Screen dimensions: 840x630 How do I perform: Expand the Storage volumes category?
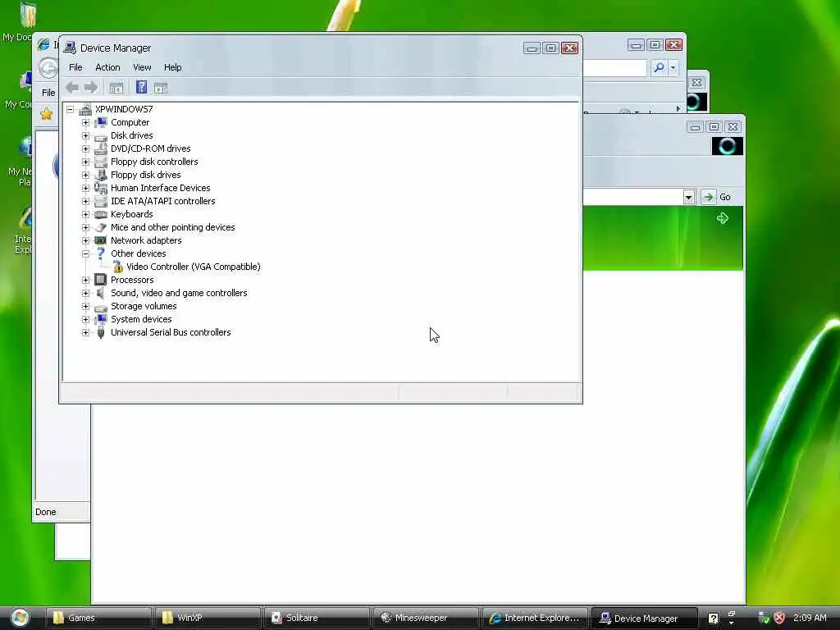point(85,307)
